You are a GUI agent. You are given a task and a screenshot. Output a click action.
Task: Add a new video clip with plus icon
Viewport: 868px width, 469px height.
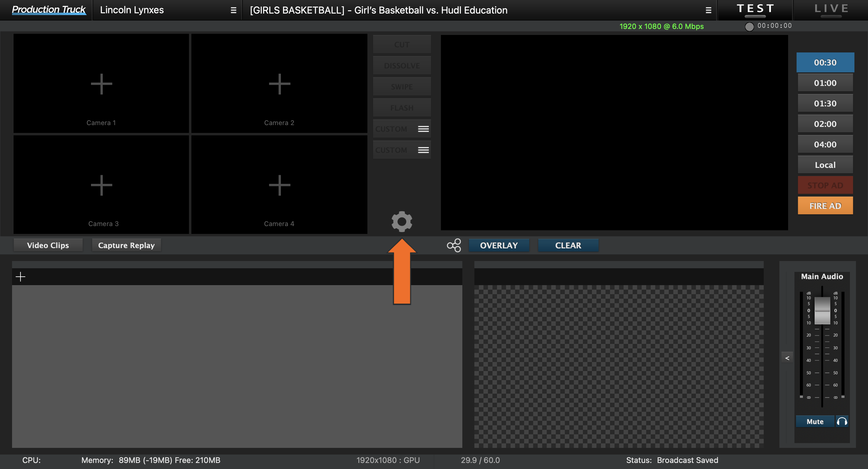[x=20, y=276]
